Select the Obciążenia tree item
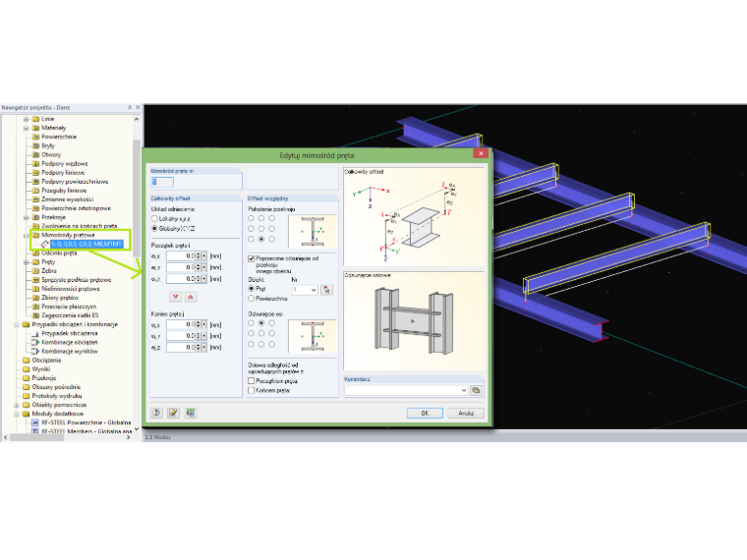This screenshot has height=560, width=747. point(46,360)
